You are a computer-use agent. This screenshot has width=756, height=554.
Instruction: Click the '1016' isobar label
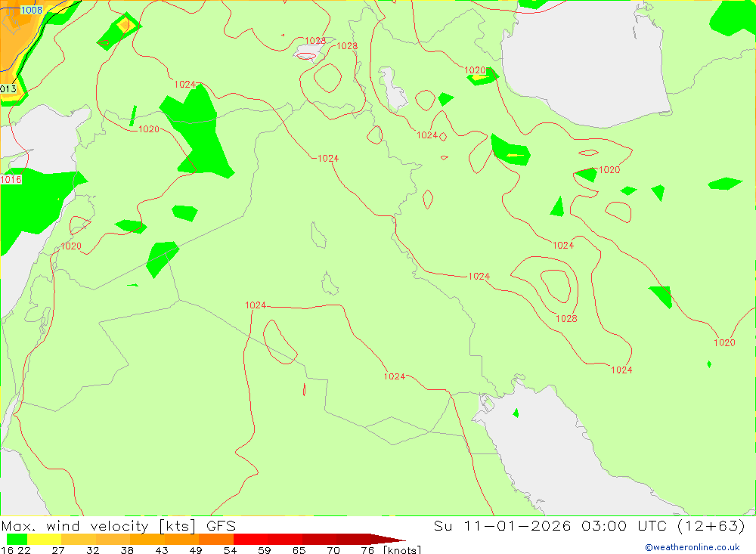point(11,179)
